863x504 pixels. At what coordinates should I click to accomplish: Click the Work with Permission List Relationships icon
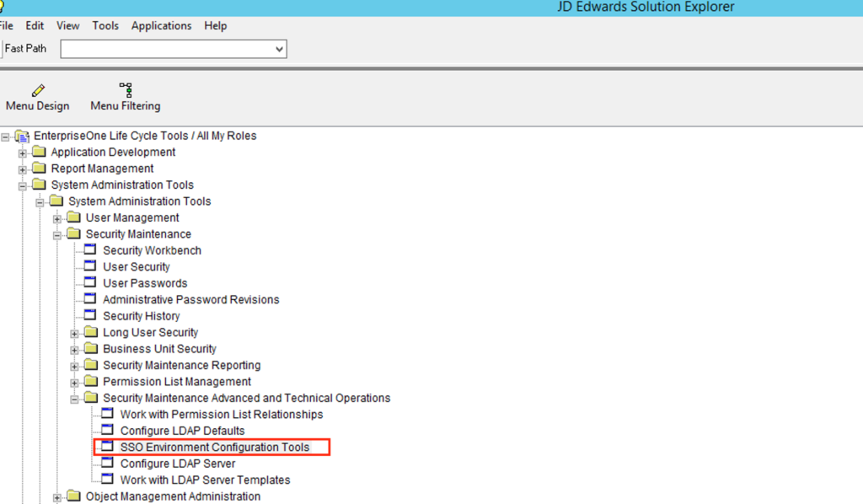pos(108,414)
